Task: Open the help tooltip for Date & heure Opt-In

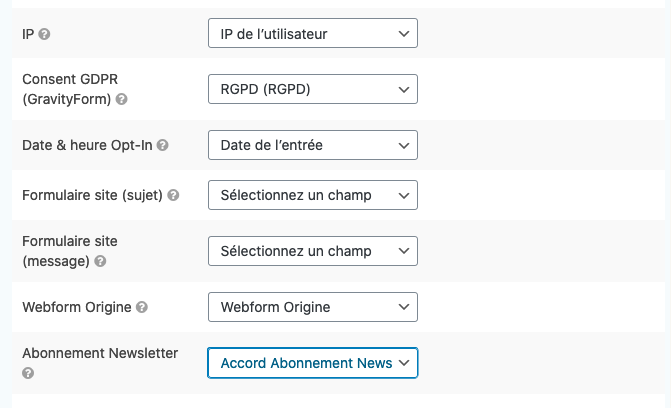Action: click(162, 145)
